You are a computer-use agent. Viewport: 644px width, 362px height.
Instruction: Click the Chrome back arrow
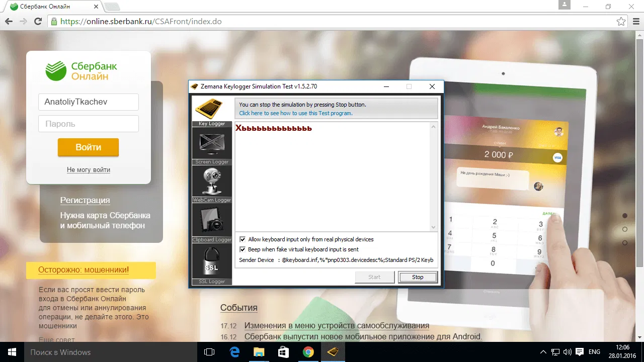click(9, 22)
